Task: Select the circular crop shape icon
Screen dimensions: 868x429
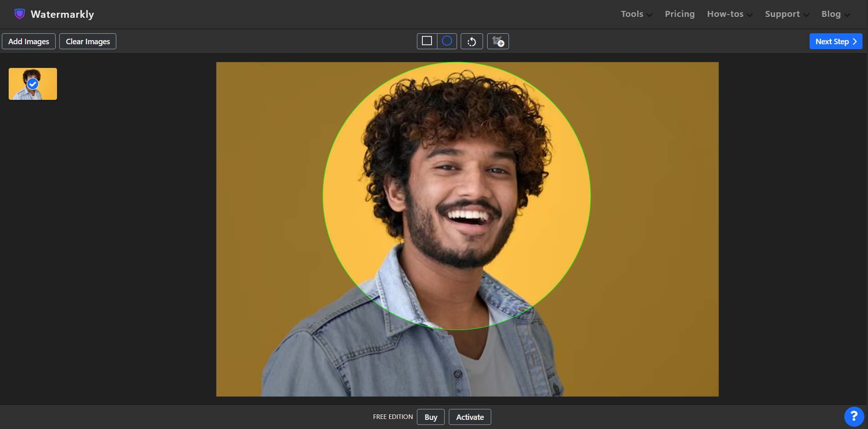Action: pyautogui.click(x=447, y=41)
